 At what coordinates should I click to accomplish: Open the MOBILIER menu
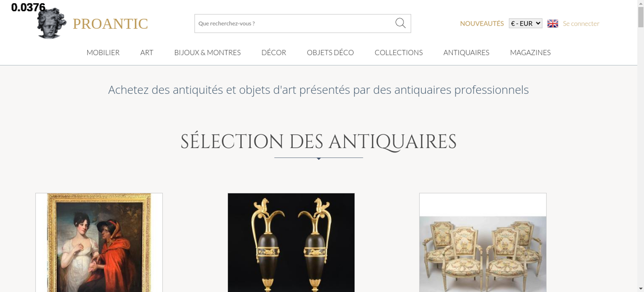click(103, 52)
